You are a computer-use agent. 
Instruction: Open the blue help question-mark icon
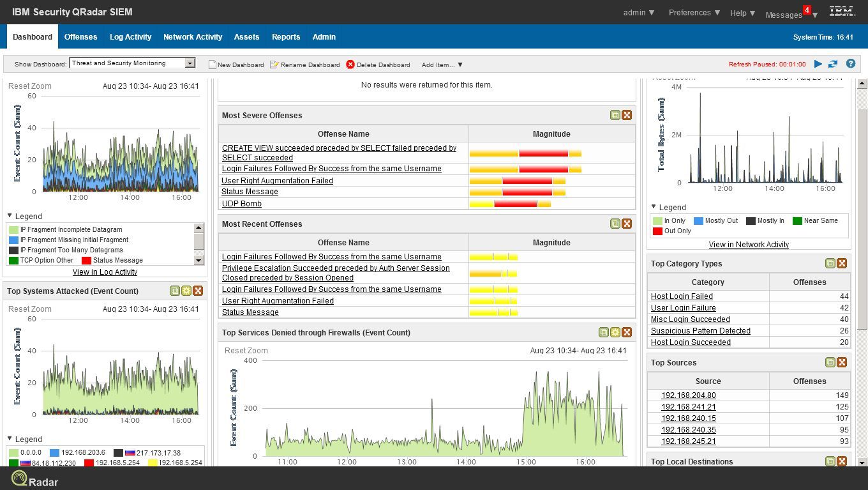[851, 64]
